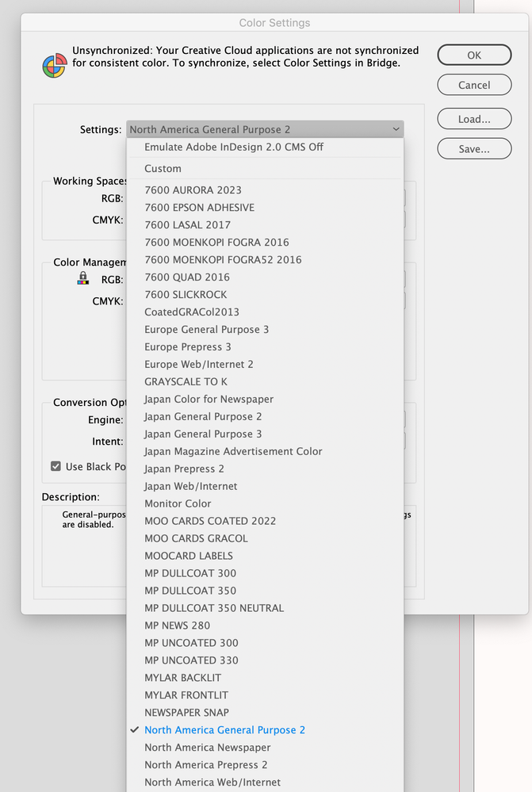Screen dimensions: 532x792
Task: Pick 7600 MOENKOPI FOGRA52 2016
Action: pos(265,259)
